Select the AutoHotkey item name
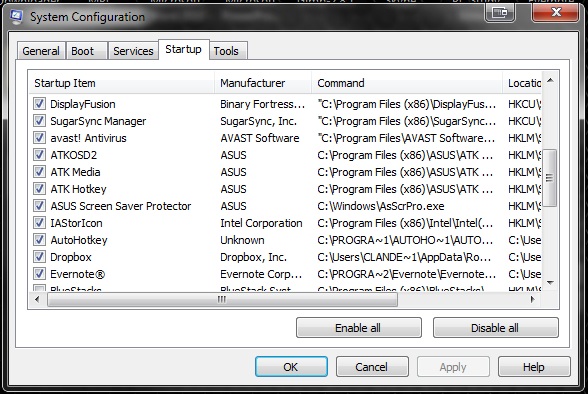This screenshot has height=394, width=588. [79, 240]
